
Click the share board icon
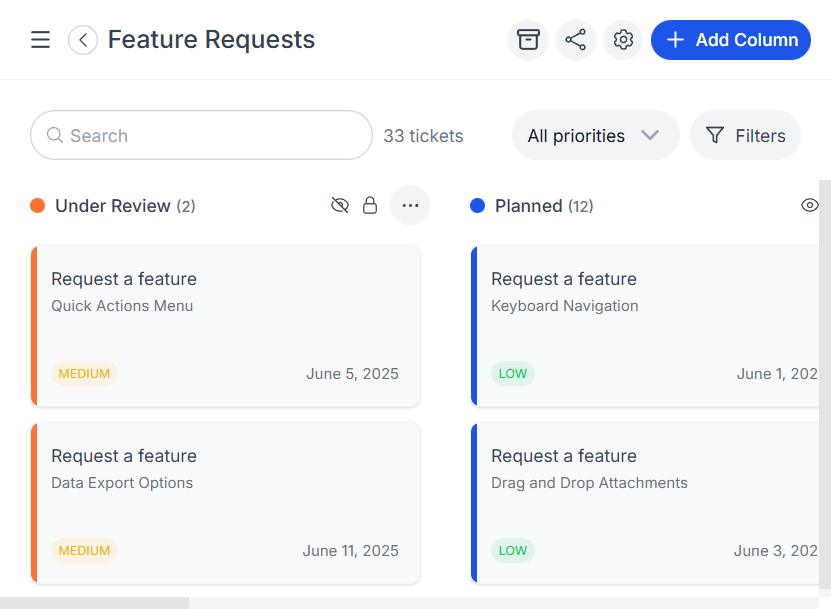(575, 40)
